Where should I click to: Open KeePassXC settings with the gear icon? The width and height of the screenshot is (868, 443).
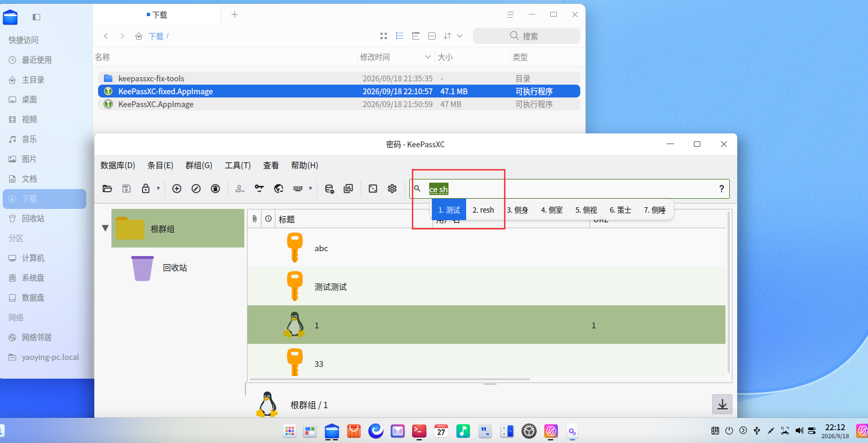pos(392,189)
